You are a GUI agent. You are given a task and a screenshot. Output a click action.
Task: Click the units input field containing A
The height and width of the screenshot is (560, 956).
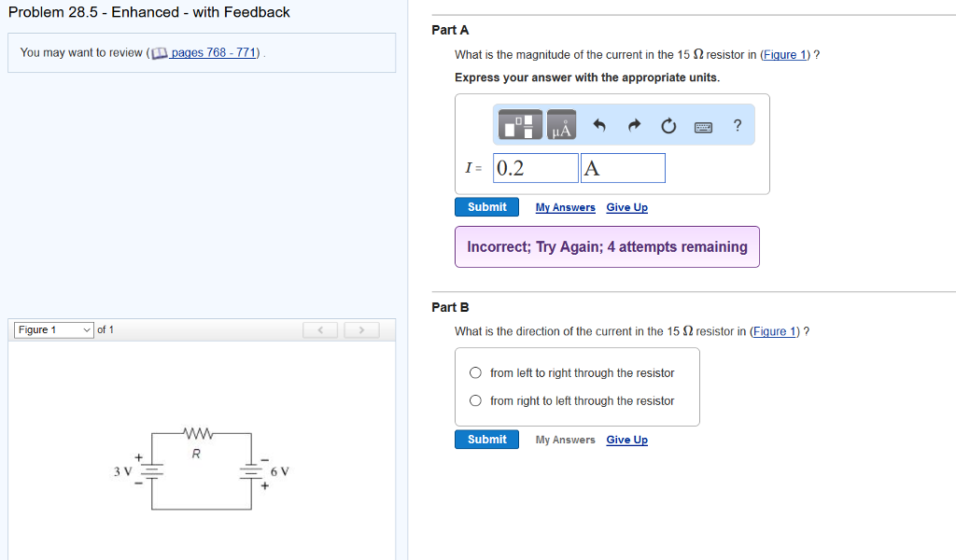(x=623, y=169)
